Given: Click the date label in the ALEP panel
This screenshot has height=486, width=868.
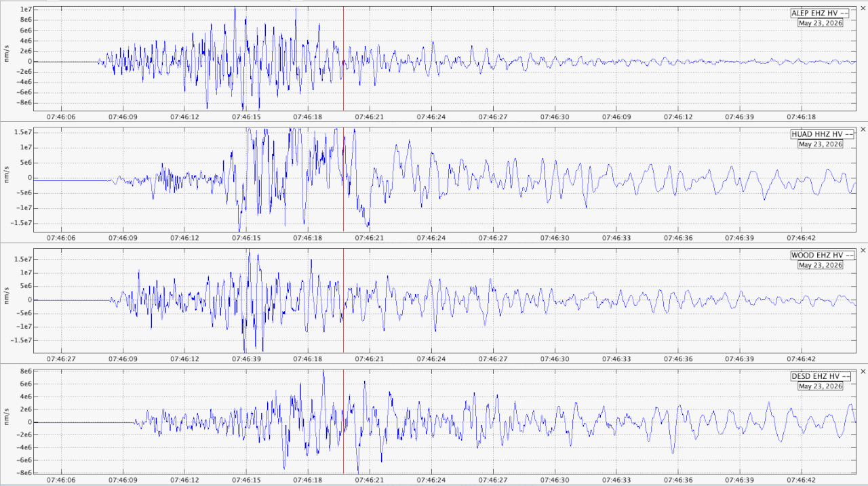Looking at the screenshot, I should click(x=821, y=23).
